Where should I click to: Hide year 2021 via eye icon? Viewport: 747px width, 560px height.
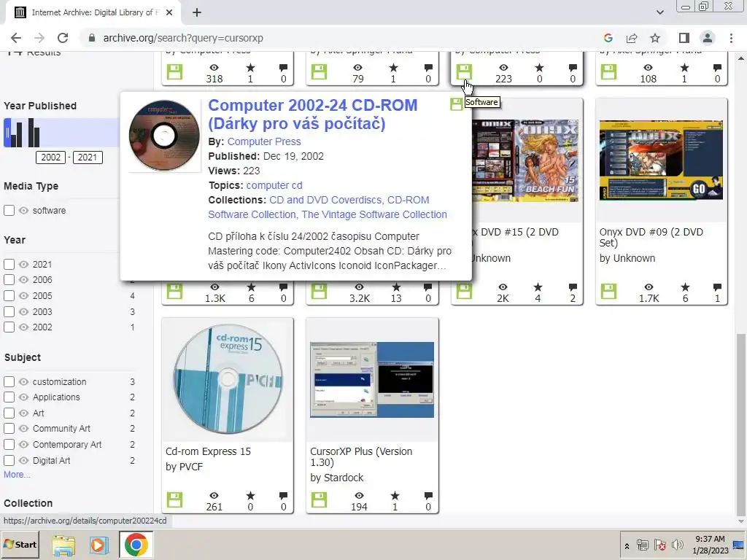coord(24,264)
